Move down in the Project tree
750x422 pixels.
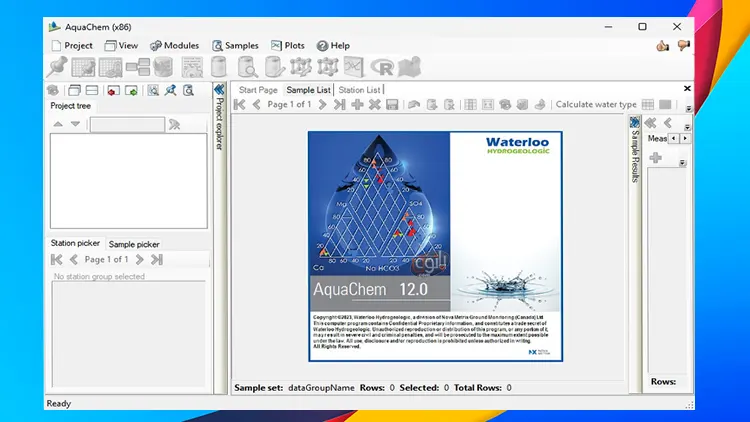pos(75,124)
